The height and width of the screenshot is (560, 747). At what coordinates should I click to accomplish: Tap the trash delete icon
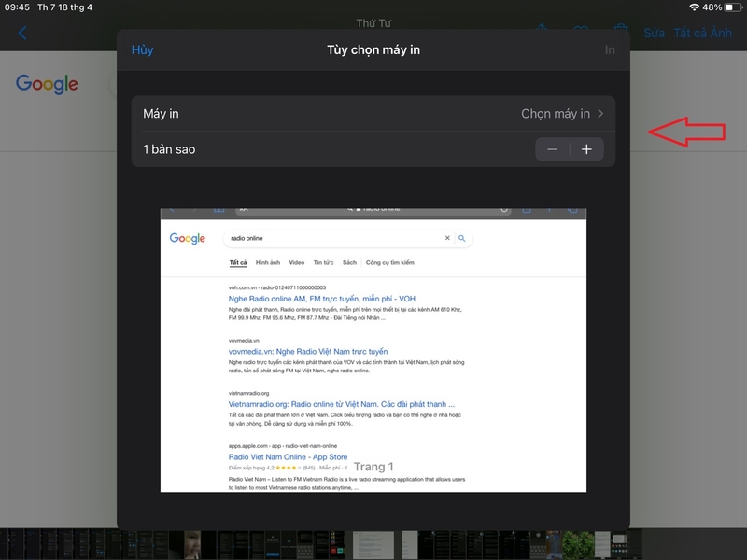(620, 29)
